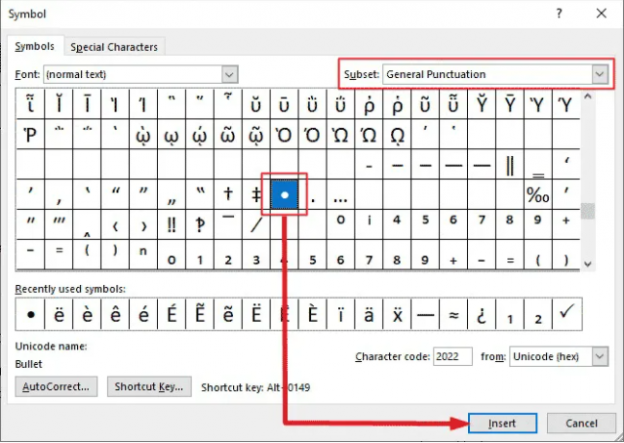
Task: Select the double vertical line (‖) symbol
Action: click(x=510, y=163)
